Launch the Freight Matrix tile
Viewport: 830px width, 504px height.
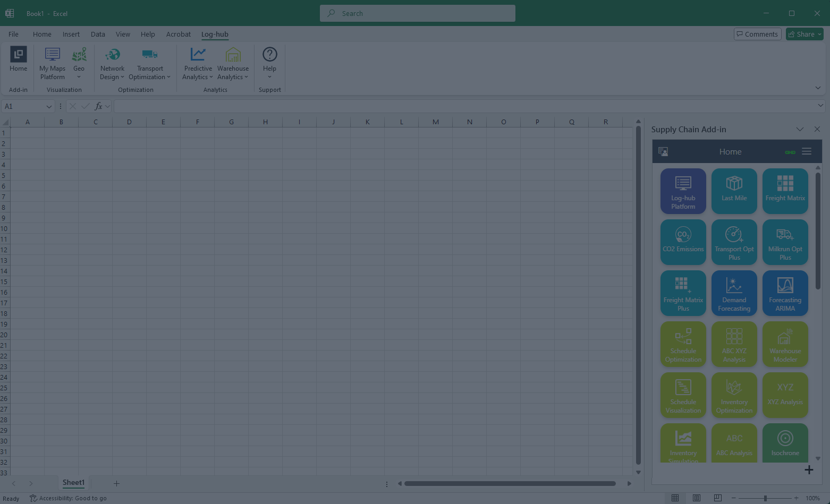click(x=785, y=191)
